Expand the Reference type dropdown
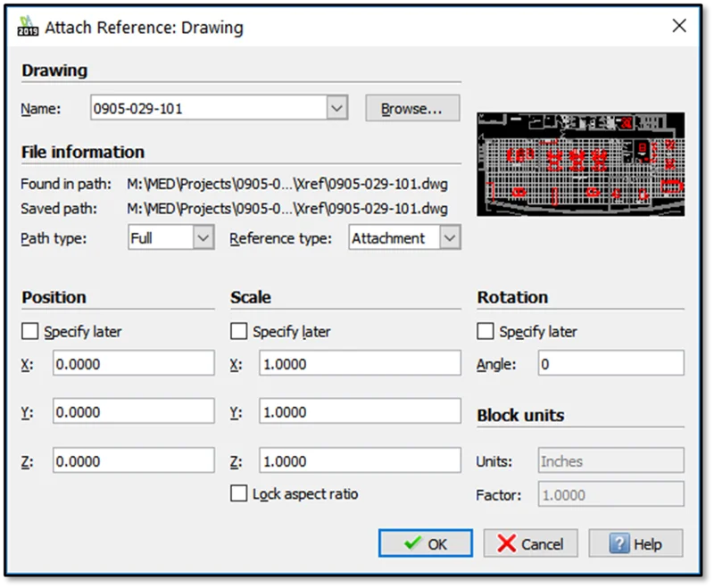 [x=450, y=238]
